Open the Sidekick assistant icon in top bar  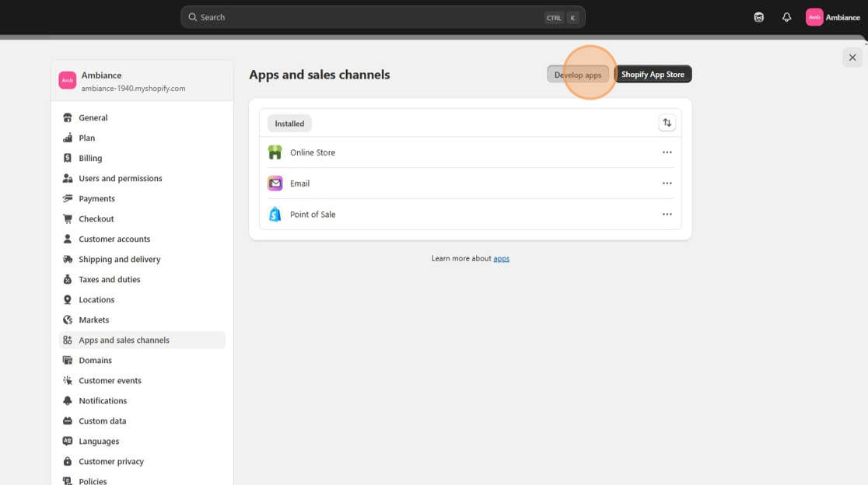pyautogui.click(x=758, y=17)
